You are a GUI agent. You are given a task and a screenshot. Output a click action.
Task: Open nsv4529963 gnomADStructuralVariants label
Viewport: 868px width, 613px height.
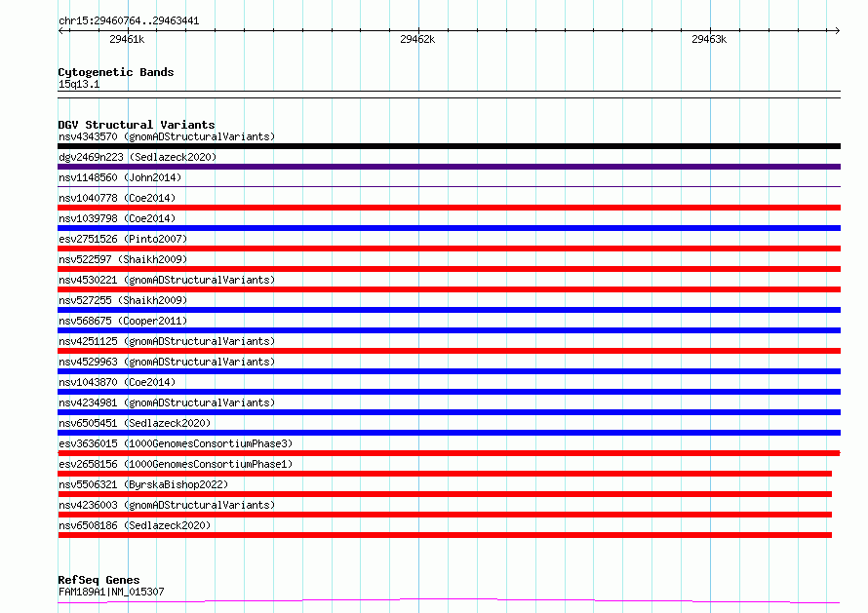tap(167, 362)
